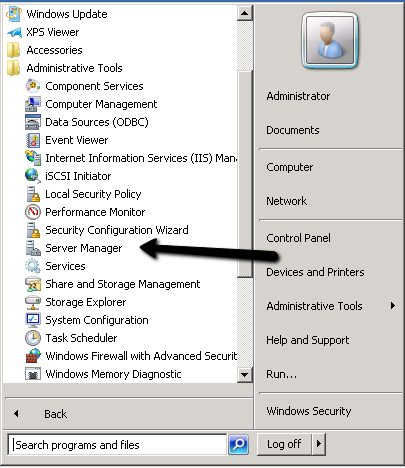
Task: Launch the Services gear icon
Action: pos(33,266)
